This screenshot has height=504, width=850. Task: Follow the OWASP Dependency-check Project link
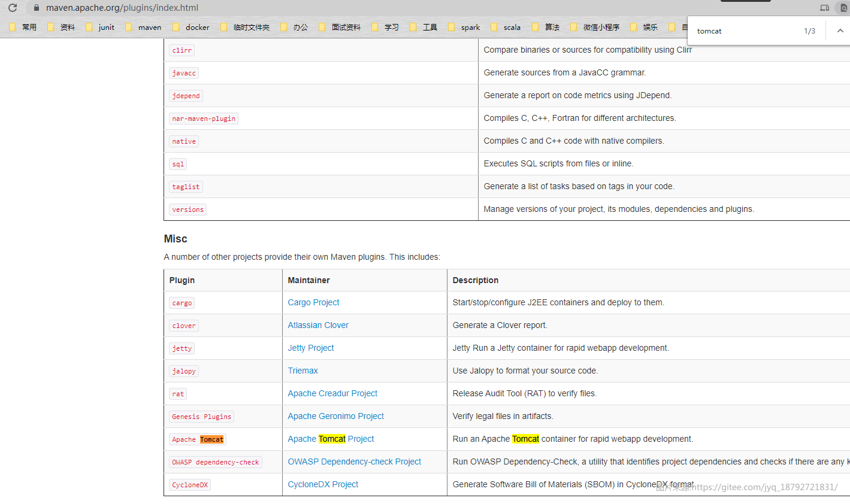[x=354, y=462]
